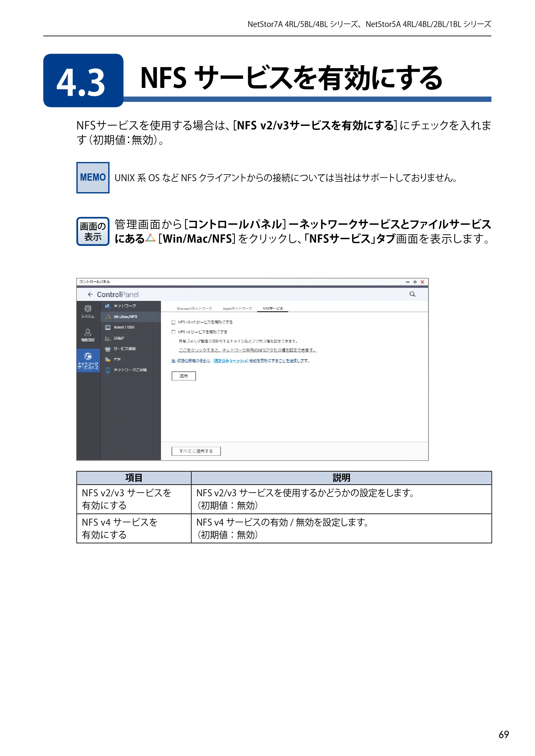Click the triangle icon before [Win/Mac/NFS] text

(x=150, y=238)
